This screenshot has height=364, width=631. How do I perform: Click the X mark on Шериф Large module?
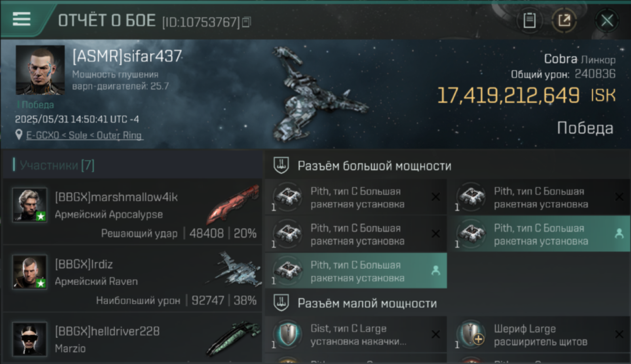[x=619, y=334]
